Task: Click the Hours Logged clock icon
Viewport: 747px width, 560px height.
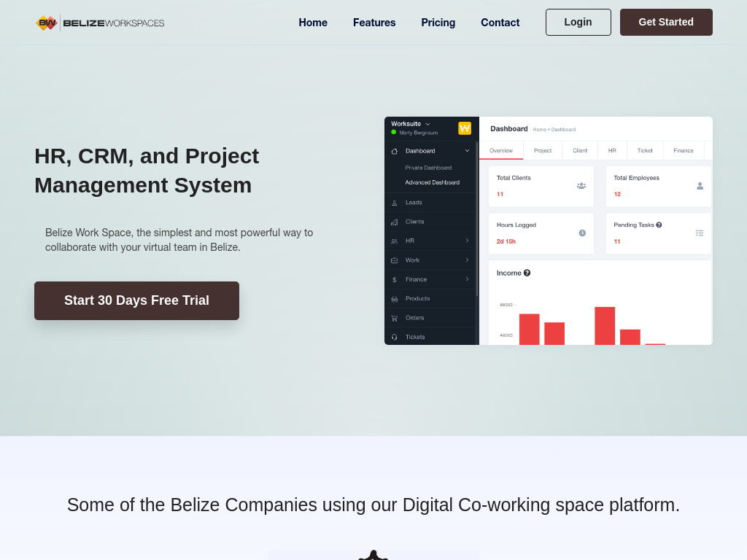Action: pyautogui.click(x=582, y=233)
